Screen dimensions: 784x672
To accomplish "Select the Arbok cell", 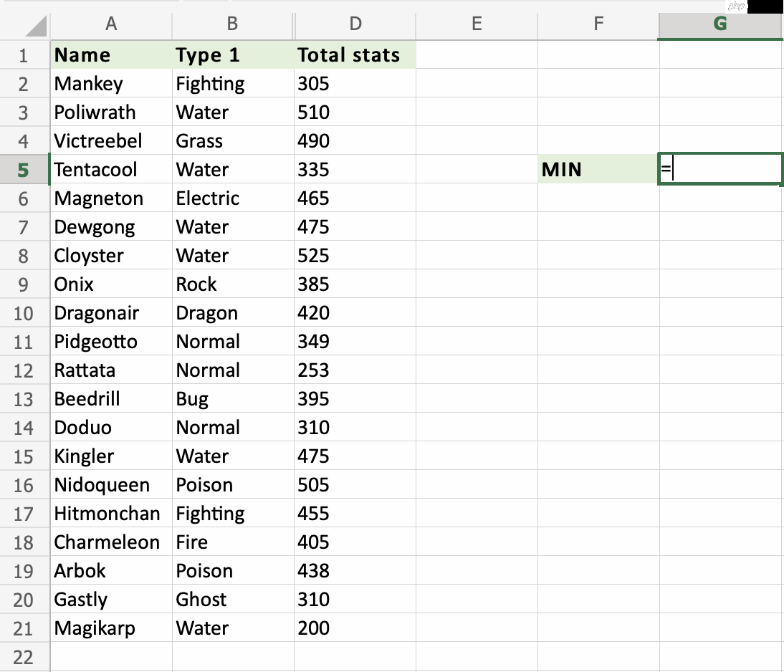I will (111, 570).
